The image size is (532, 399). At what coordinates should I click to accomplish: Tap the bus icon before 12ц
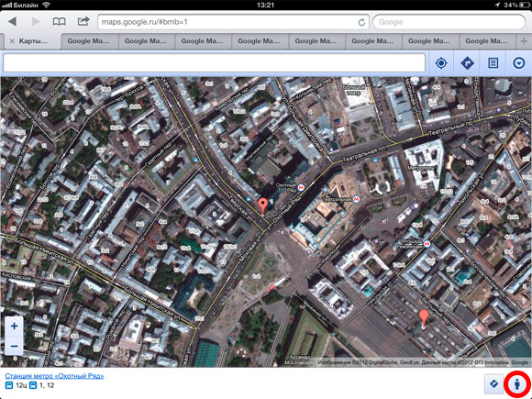pyautogui.click(x=9, y=385)
